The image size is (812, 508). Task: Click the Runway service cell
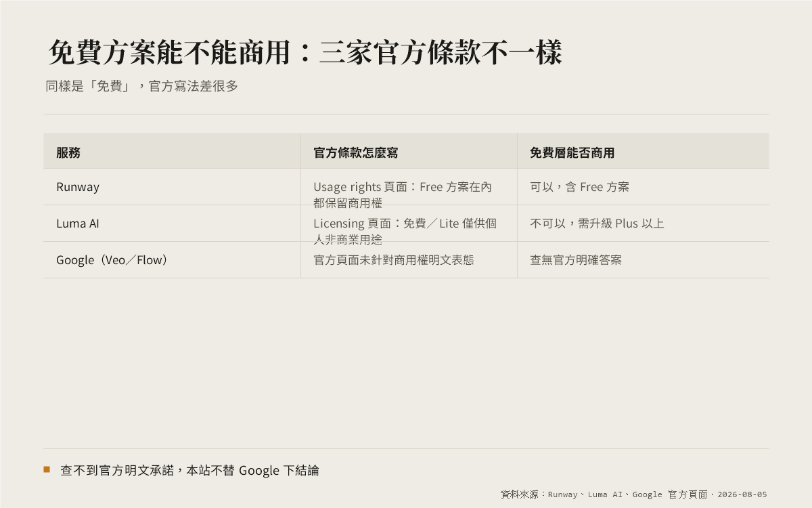pos(172,187)
